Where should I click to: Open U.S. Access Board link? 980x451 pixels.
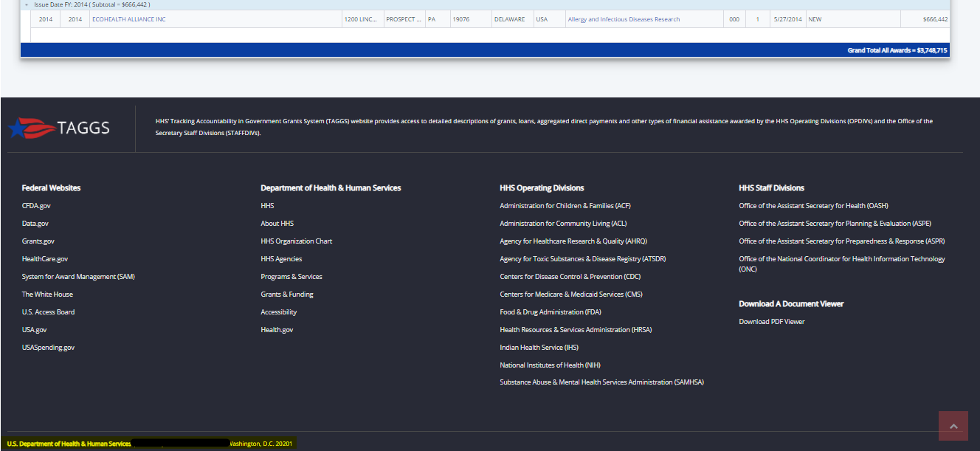[48, 312]
